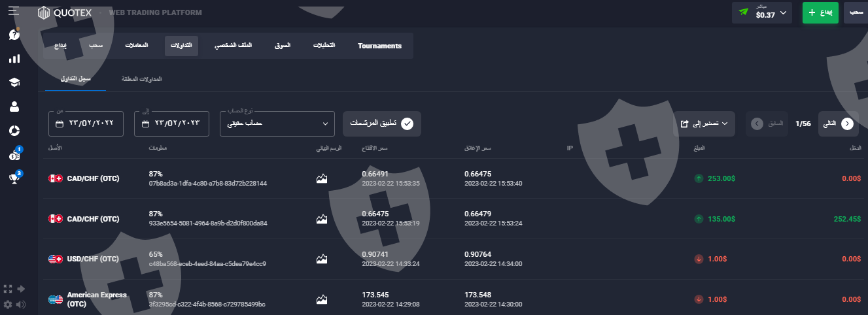Switch to trade history (سجل التداول) sub-tab

[76, 79]
